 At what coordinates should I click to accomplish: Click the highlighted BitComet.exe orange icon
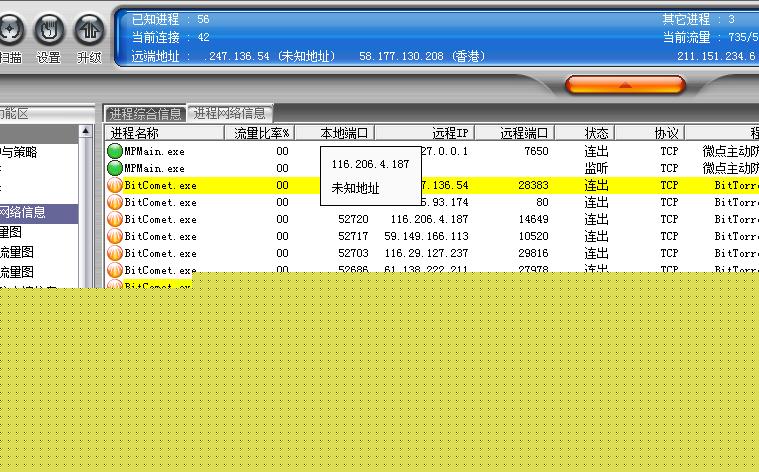point(114,185)
